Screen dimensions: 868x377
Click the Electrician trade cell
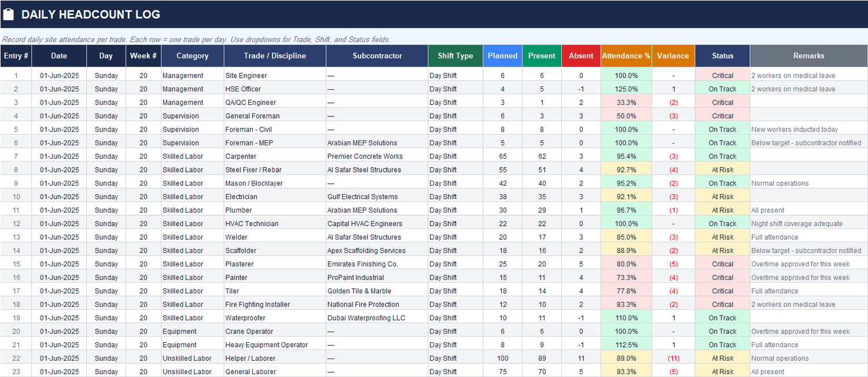point(275,197)
